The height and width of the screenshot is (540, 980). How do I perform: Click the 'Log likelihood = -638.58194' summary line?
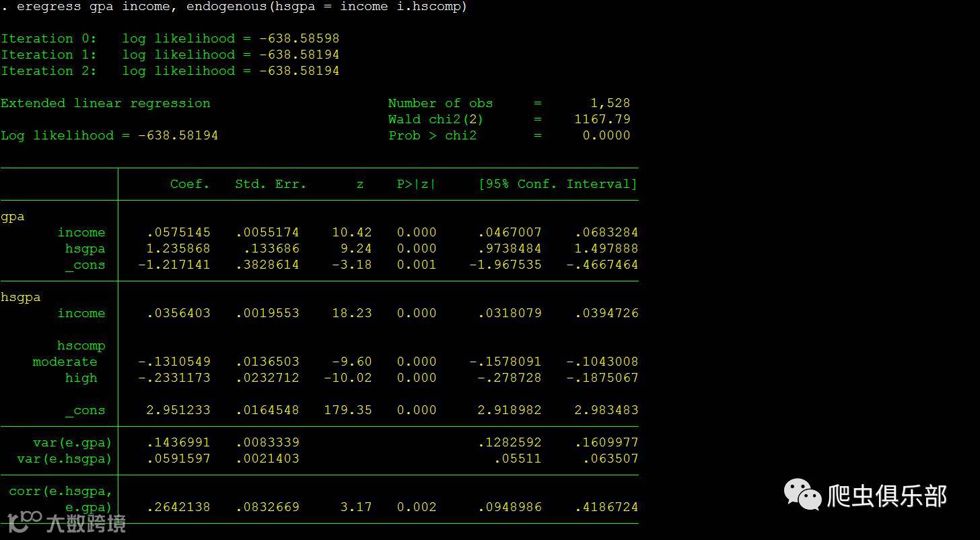click(x=110, y=135)
